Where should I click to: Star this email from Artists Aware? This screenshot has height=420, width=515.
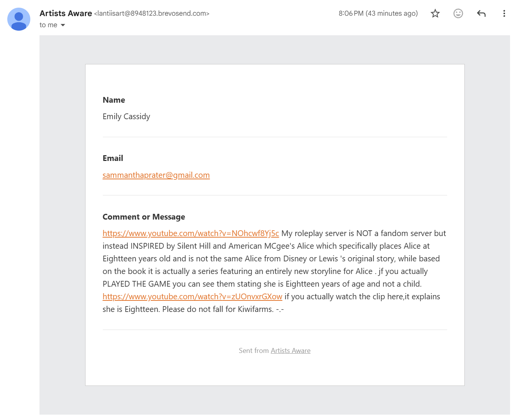tap(435, 13)
